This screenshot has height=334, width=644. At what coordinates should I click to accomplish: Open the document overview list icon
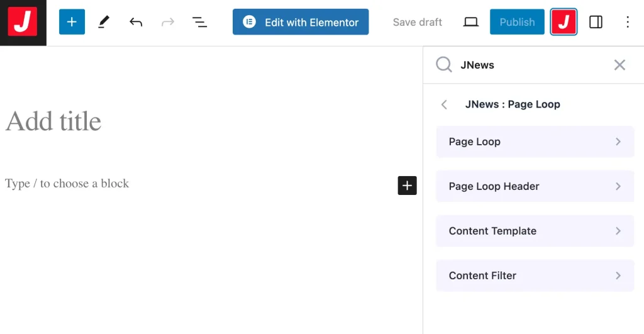(x=199, y=22)
